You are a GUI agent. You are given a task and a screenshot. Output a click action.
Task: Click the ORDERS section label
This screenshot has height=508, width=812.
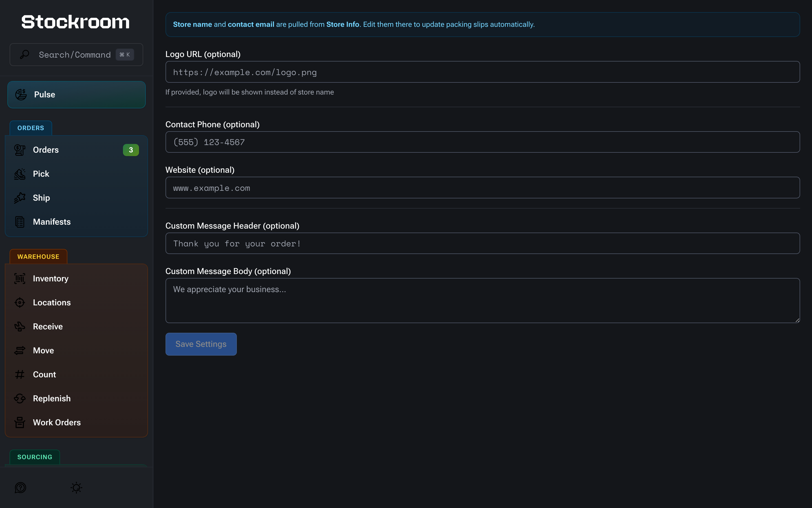pyautogui.click(x=31, y=128)
